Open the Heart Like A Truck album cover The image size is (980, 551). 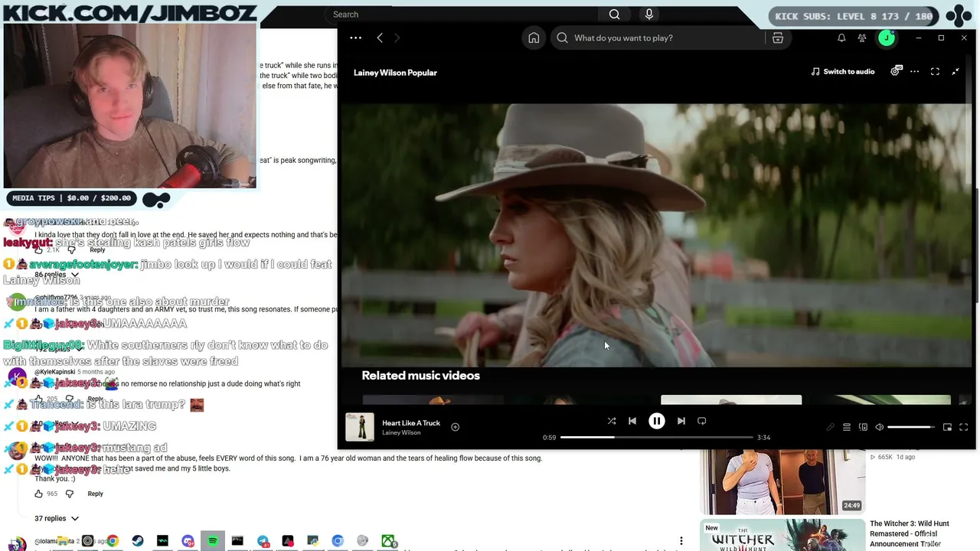(360, 427)
